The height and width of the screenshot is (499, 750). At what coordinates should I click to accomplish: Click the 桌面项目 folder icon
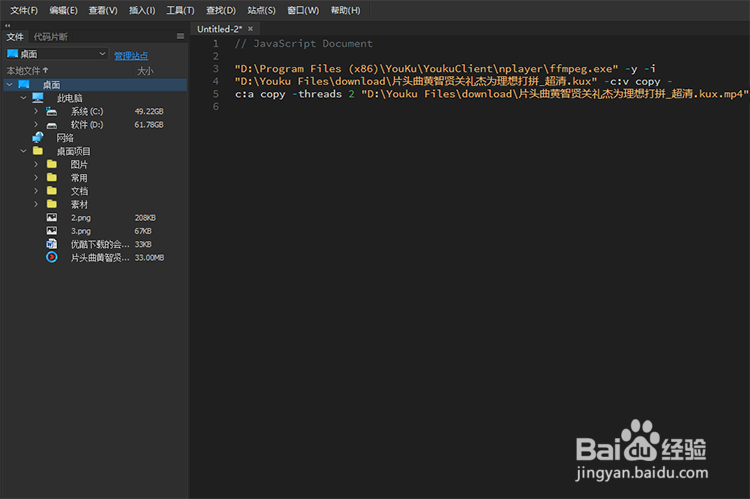coord(38,151)
